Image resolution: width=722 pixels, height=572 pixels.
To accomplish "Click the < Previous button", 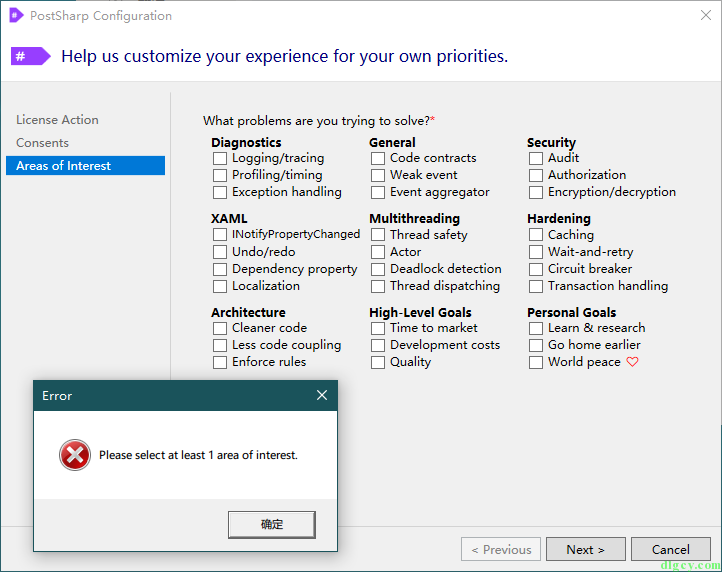I will click(x=501, y=549).
